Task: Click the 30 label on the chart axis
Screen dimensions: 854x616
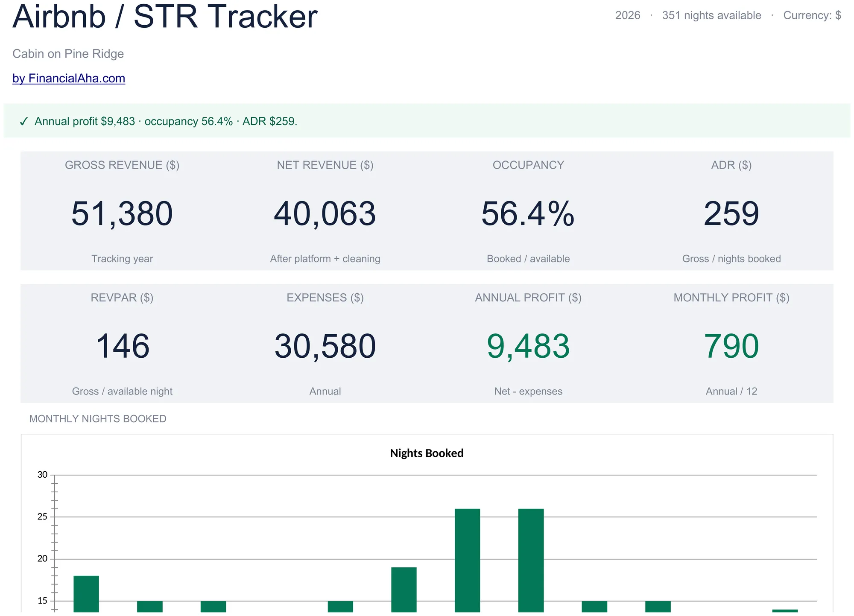Action: (x=42, y=475)
